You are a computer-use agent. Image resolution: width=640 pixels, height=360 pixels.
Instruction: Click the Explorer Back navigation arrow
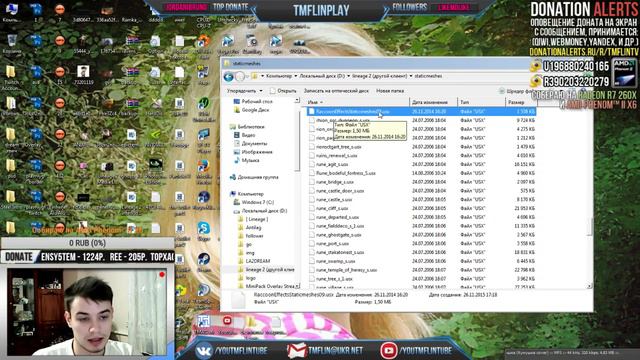coord(229,76)
